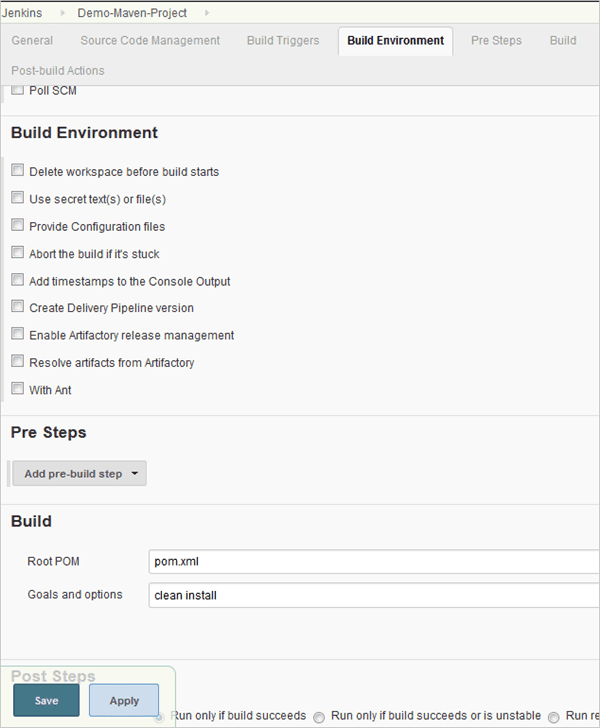Click the Jenkins breadcrumb link
600x728 pixels.
(21, 13)
